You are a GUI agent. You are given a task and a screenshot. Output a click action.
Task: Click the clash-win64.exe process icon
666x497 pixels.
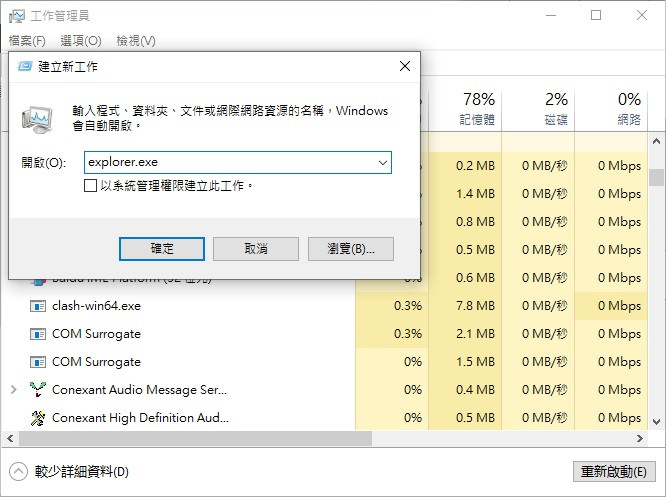[x=38, y=306]
